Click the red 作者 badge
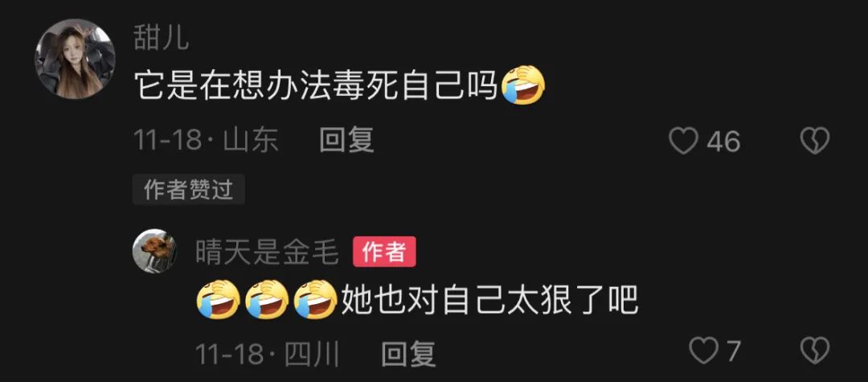Image resolution: width=868 pixels, height=382 pixels. (x=384, y=253)
